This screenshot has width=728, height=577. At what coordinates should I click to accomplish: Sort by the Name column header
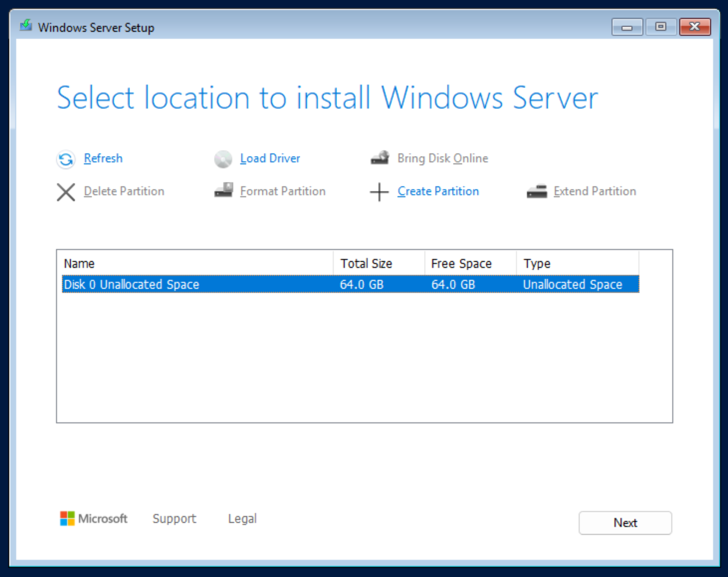click(x=195, y=264)
